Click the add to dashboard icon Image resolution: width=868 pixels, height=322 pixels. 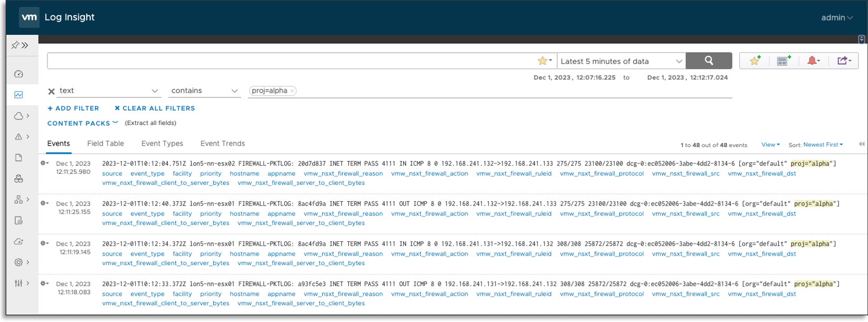click(784, 61)
